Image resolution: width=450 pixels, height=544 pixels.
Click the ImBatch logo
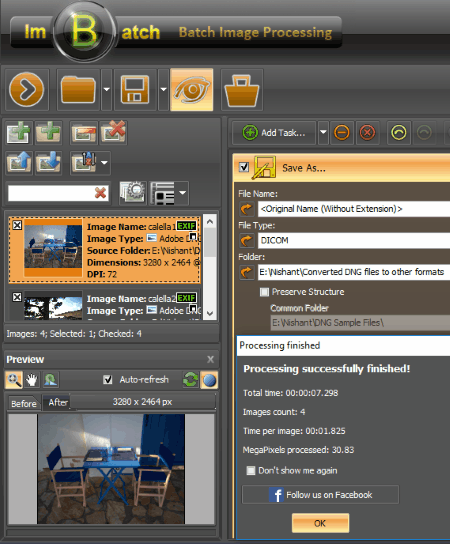coord(84,32)
